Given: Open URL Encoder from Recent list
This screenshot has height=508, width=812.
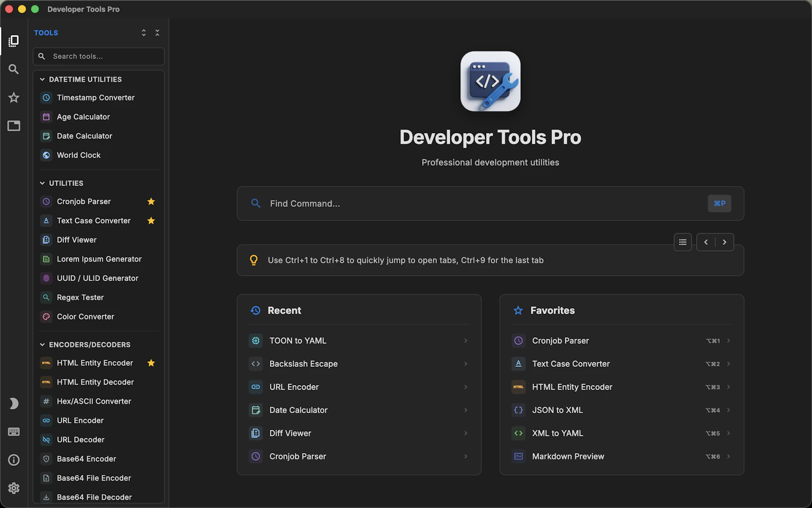Looking at the screenshot, I should tap(359, 387).
